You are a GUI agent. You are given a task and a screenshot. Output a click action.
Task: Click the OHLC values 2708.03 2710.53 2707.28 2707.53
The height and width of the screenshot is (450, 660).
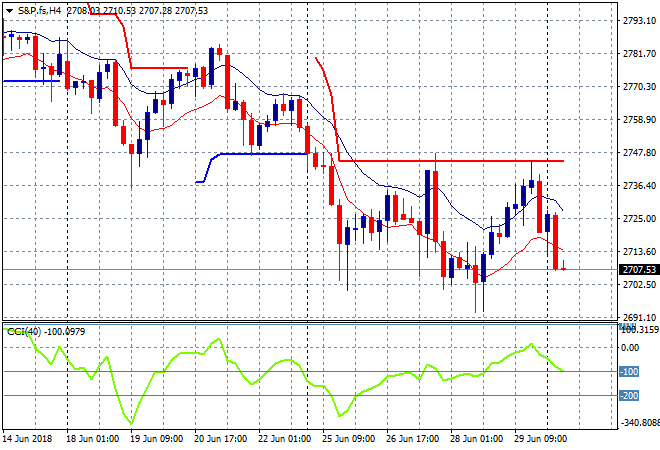[137, 11]
